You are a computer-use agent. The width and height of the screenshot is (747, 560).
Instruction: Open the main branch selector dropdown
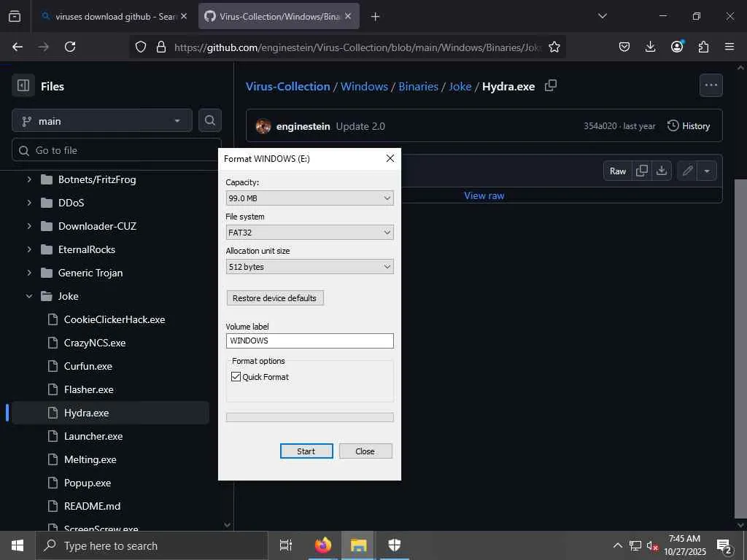pos(102,121)
